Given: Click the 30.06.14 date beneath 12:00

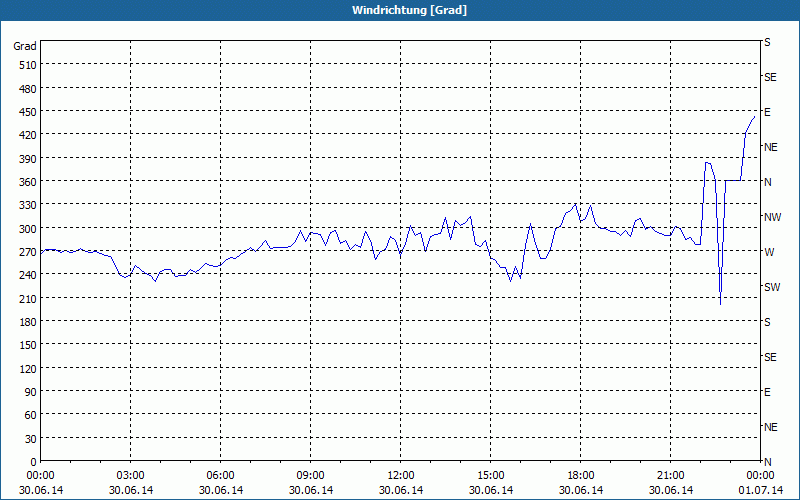Looking at the screenshot, I should (401, 490).
